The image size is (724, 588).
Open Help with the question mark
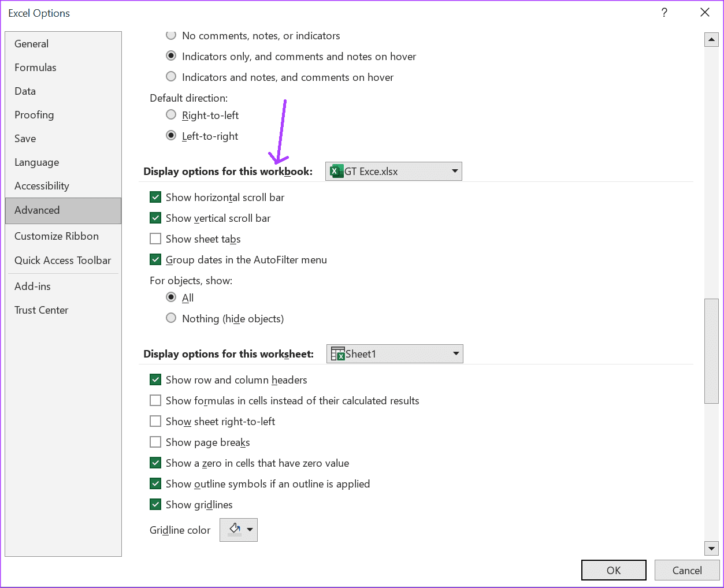tap(664, 13)
